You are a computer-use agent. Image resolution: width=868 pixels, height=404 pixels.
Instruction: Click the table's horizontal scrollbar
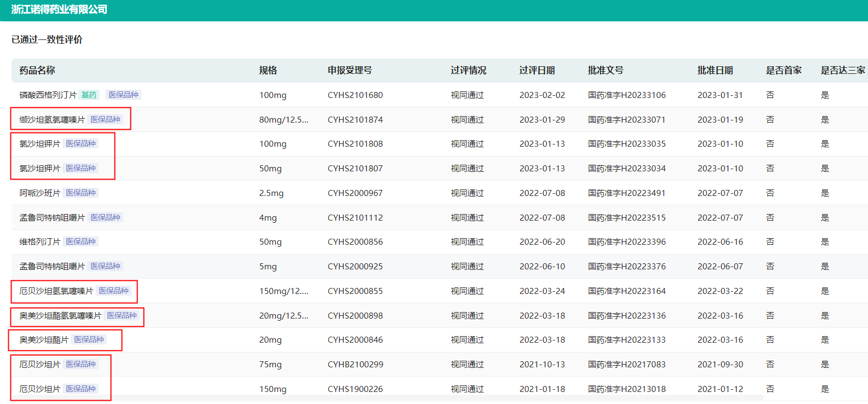(384, 398)
